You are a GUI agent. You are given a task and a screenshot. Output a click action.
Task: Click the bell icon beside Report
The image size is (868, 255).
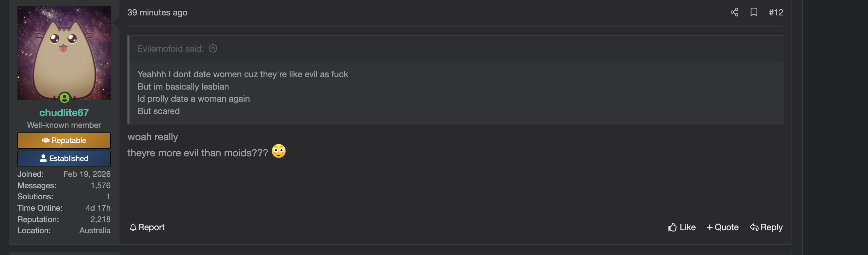[133, 227]
